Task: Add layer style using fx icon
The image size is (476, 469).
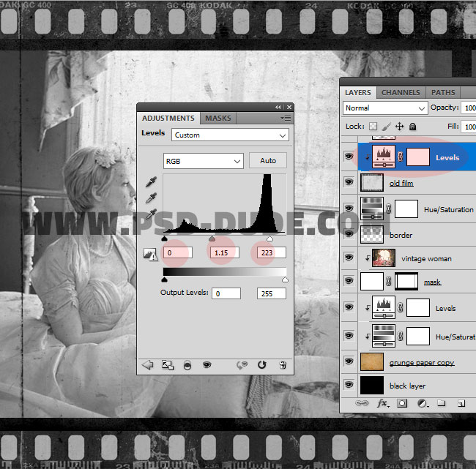Action: pos(382,403)
